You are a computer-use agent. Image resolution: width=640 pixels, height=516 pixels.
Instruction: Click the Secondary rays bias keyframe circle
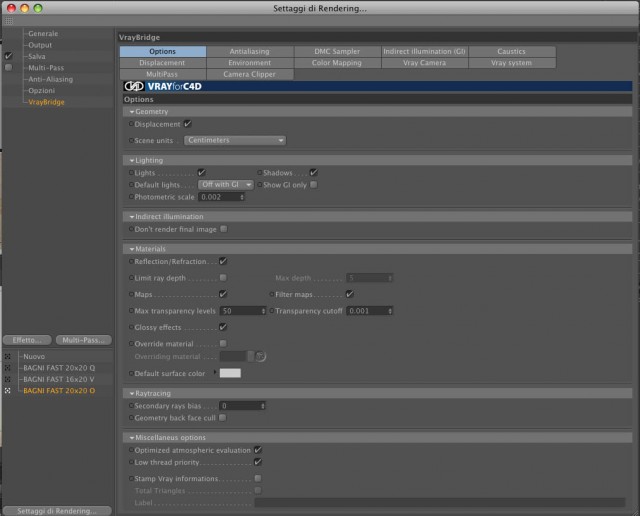[131, 406]
